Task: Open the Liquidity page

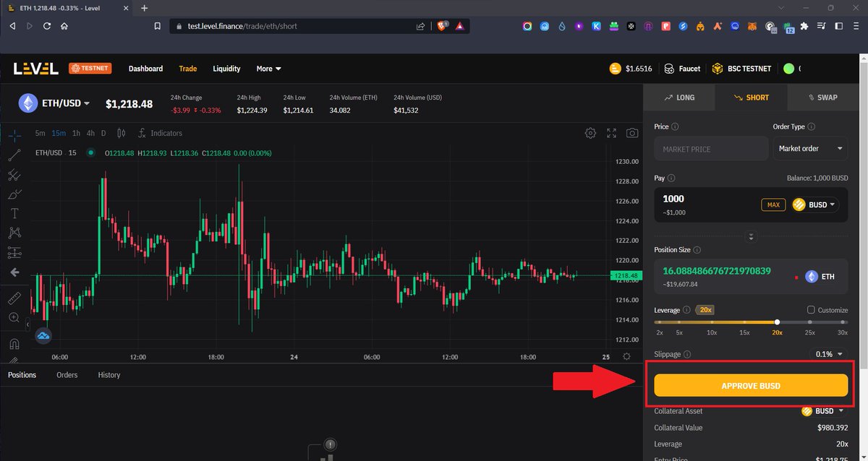Action: (x=226, y=69)
